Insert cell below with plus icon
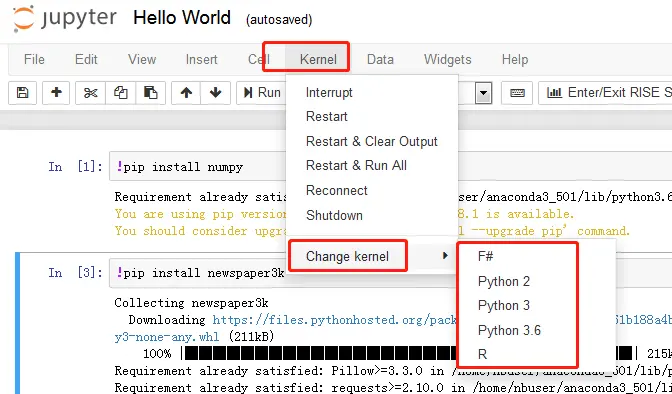The width and height of the screenshot is (672, 394). pos(56,93)
